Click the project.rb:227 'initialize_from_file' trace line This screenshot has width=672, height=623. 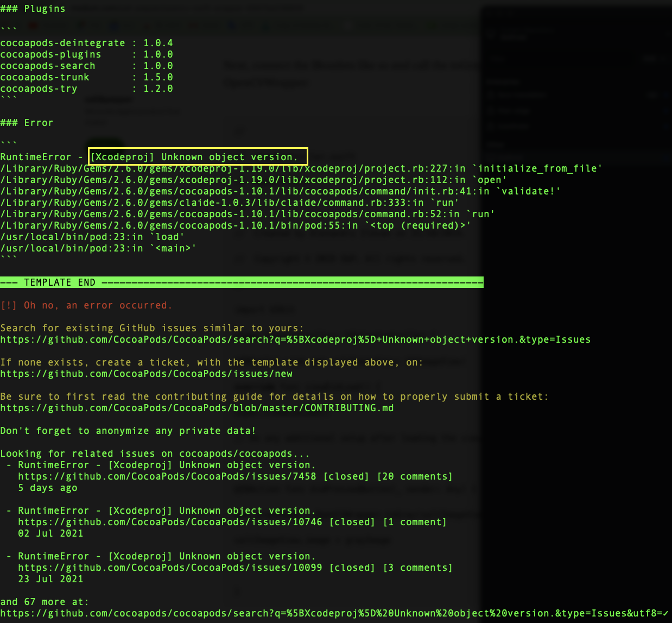pyautogui.click(x=301, y=168)
